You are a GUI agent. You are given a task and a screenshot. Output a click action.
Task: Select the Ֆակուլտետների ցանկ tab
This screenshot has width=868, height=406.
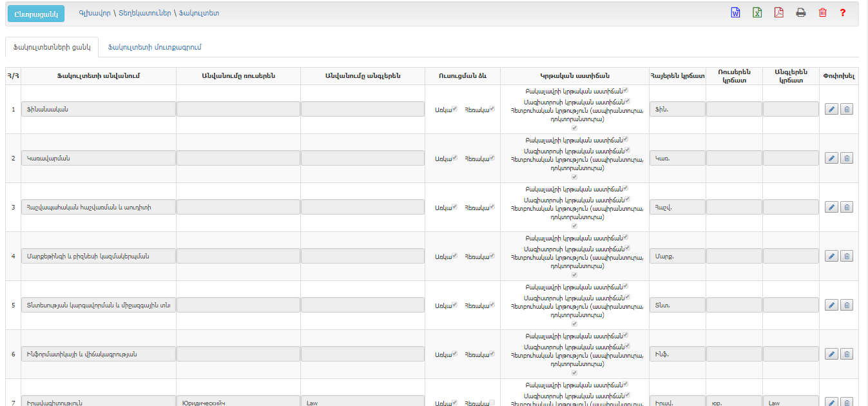pos(52,47)
